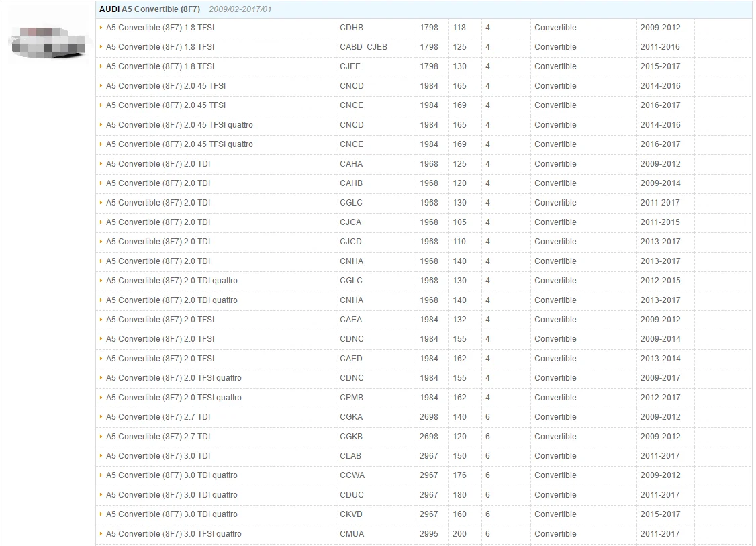Image resolution: width=756 pixels, height=546 pixels.
Task: Select the power value 118 in CDHB row
Action: click(459, 28)
